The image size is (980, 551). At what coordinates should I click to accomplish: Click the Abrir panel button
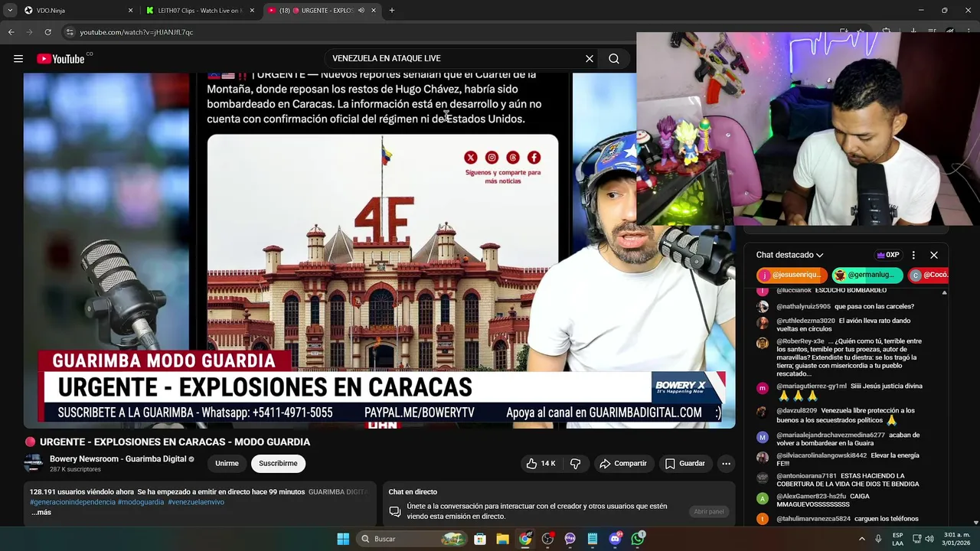708,511
